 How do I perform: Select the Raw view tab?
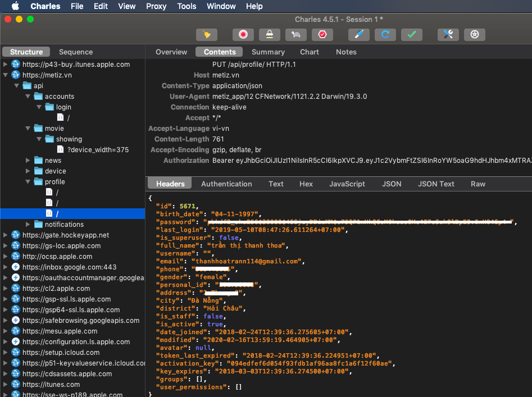coord(478,184)
